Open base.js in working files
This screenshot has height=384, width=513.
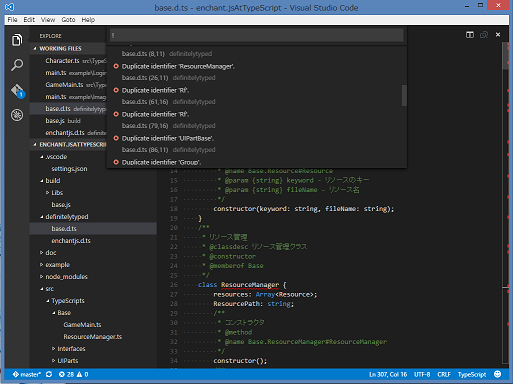[x=68, y=121]
